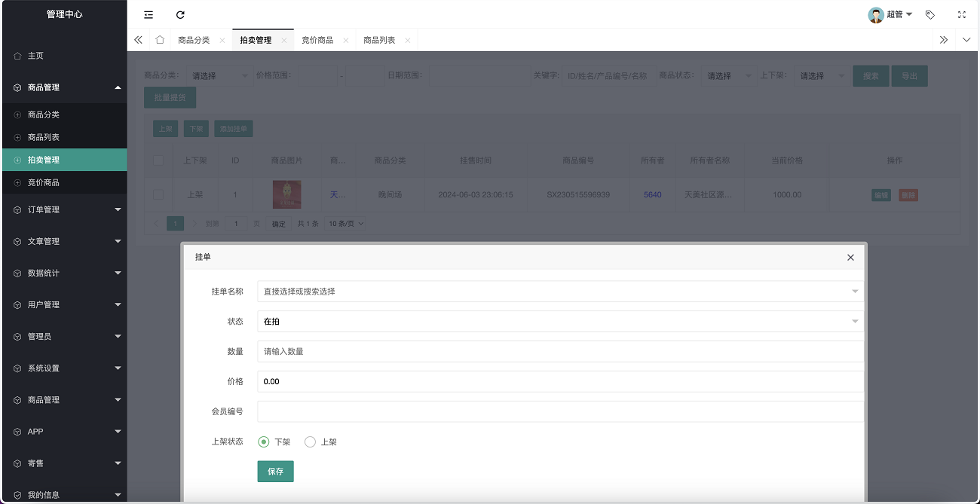Image resolution: width=980 pixels, height=504 pixels.
Task: Select the 上架 radio button
Action: coord(310,442)
